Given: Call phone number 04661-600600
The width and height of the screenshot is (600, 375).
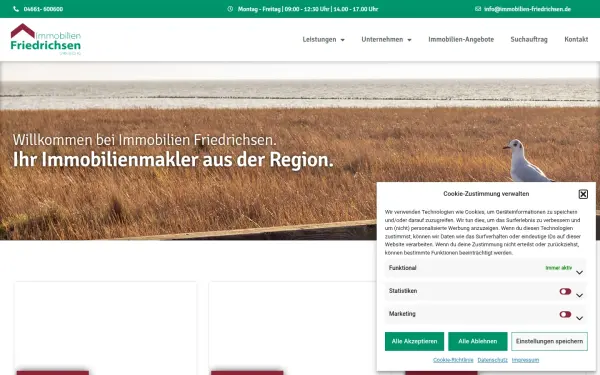Looking at the screenshot, I should click(x=43, y=9).
